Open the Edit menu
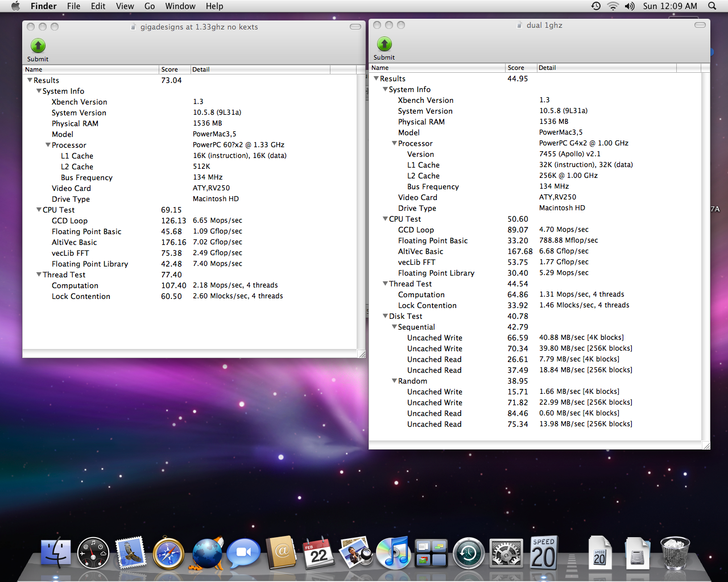 tap(98, 6)
